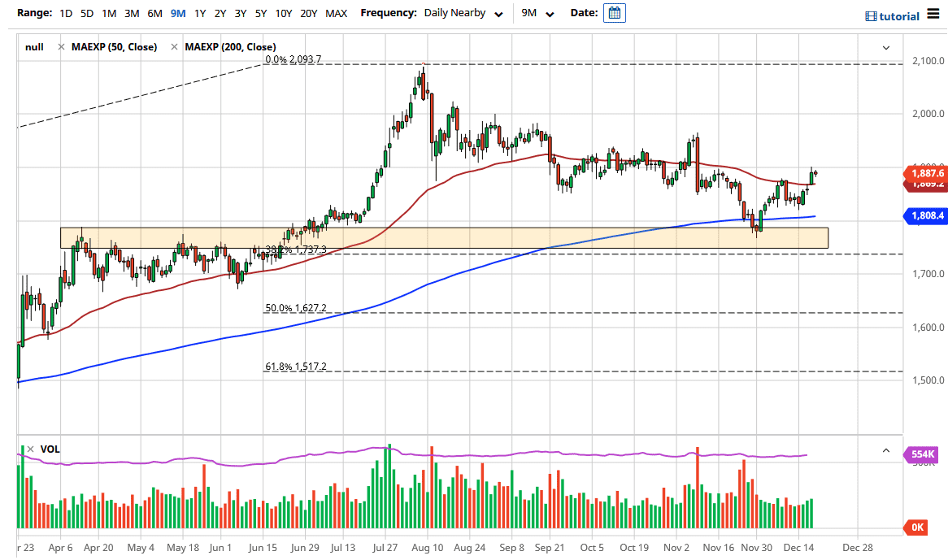Open the date calendar picker
This screenshot has height=560, width=948.
click(x=614, y=12)
